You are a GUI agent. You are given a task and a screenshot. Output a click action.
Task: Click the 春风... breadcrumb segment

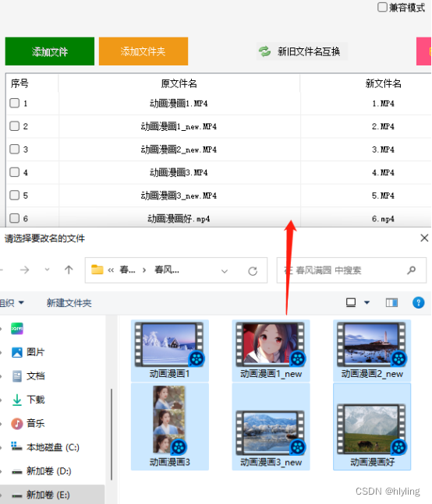click(167, 270)
